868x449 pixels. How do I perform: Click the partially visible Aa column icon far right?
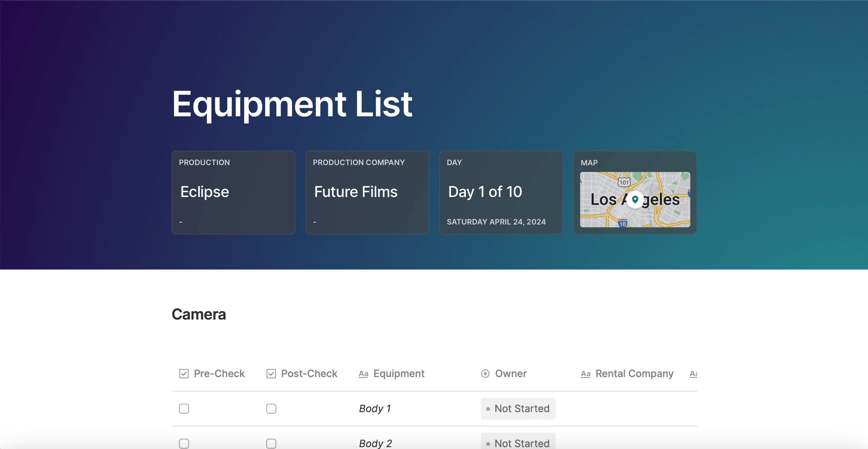695,374
